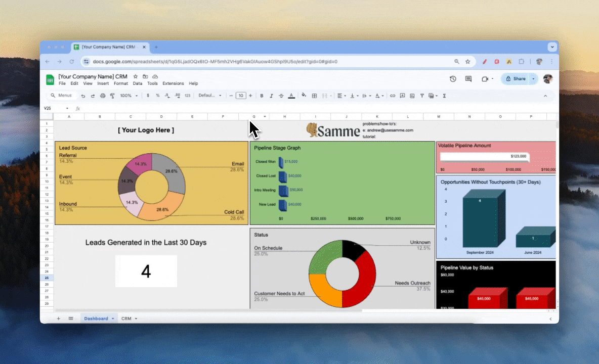Open Google account avatar
Screen dimensions: 599x364
tap(548, 79)
